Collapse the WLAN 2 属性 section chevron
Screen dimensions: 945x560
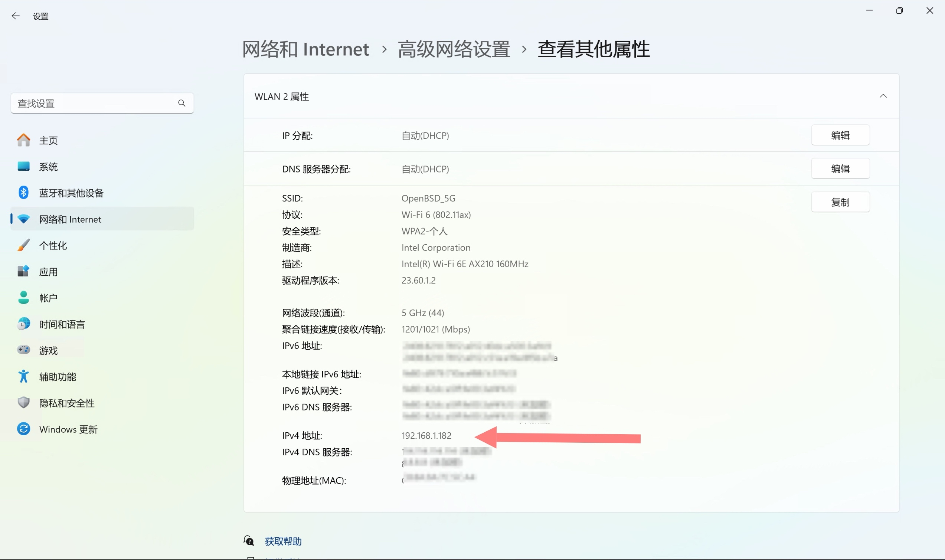point(883,96)
